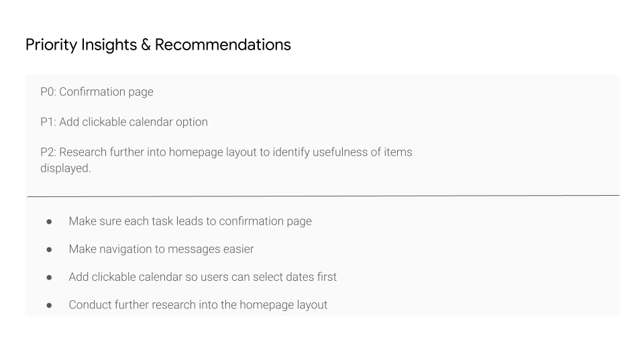Click 'Conduct further research into the homepage layout'

(198, 305)
